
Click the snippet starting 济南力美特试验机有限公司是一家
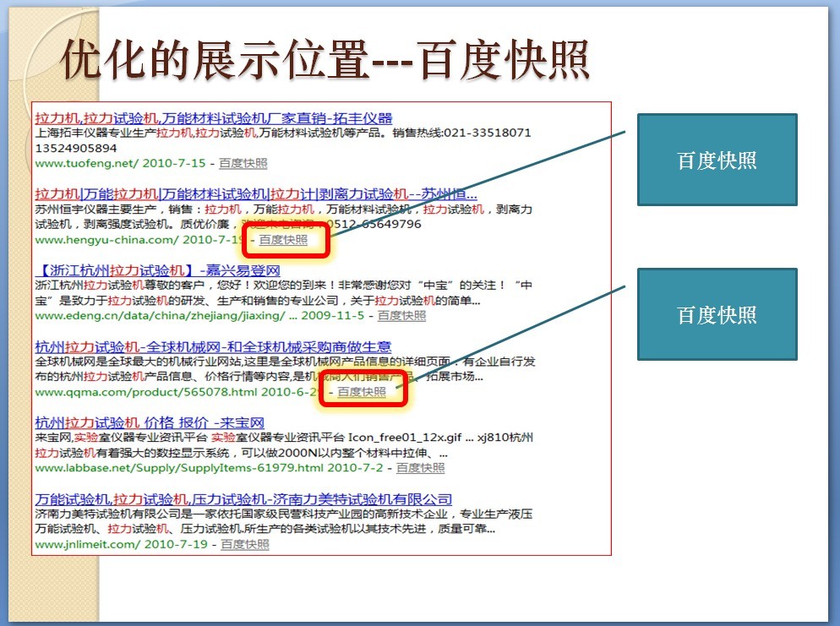pos(284,521)
